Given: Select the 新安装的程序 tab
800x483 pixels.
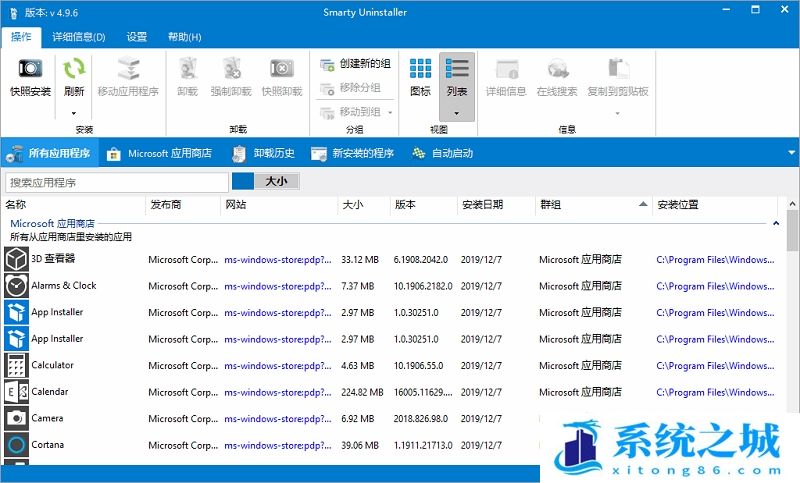Looking at the screenshot, I should coord(353,153).
